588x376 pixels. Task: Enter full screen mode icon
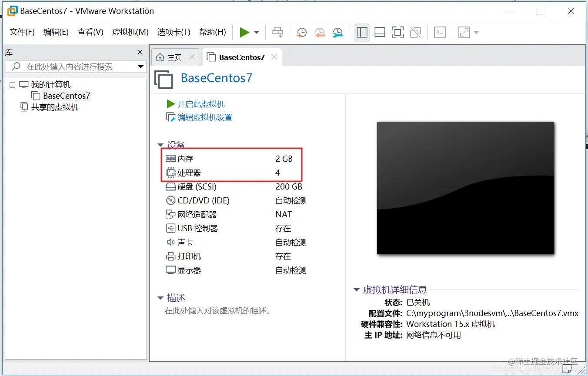(398, 32)
